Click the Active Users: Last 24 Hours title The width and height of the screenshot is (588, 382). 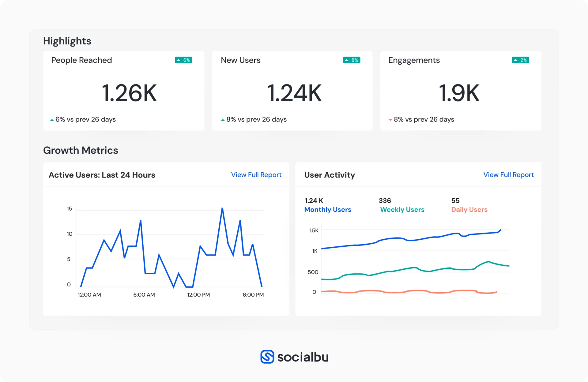(102, 175)
